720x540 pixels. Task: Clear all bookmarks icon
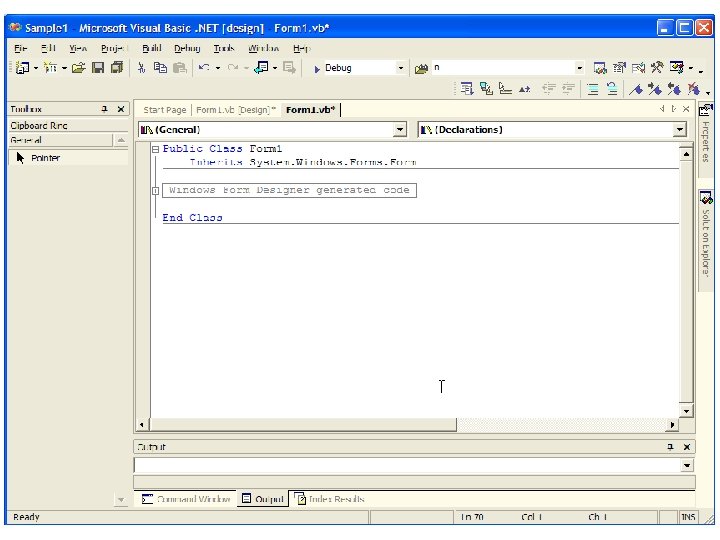click(x=693, y=89)
